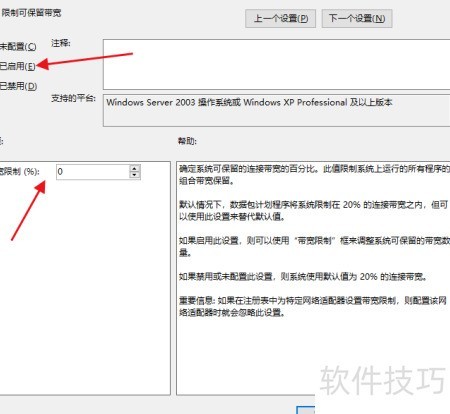Click the partially visible bottom dialog button
This screenshot has height=414, width=450.
[306, 410]
